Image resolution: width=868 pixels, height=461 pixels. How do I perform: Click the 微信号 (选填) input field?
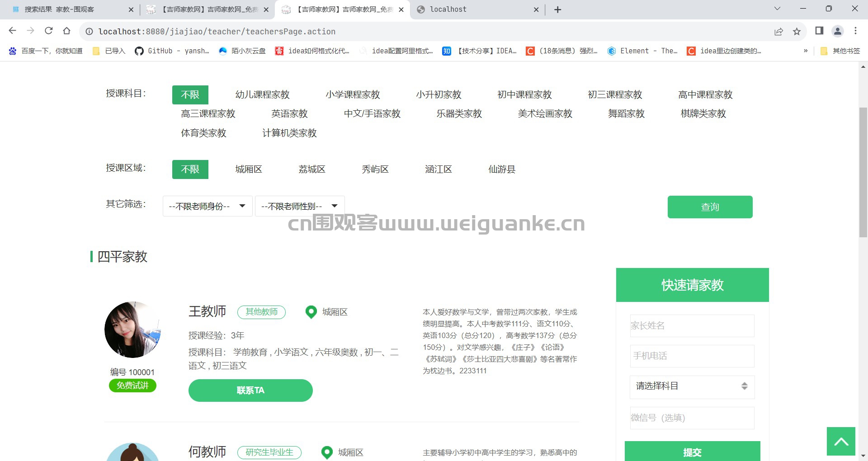click(x=692, y=418)
